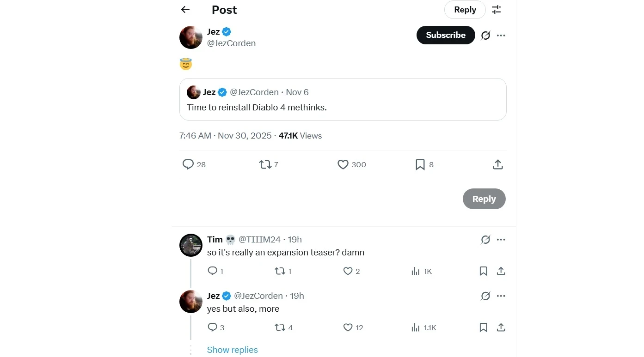Like the main post with 300 likes
The height and width of the screenshot is (357, 644).
tap(343, 164)
